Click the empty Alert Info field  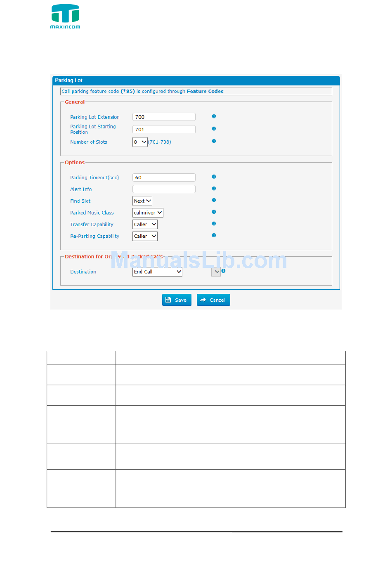click(x=164, y=189)
